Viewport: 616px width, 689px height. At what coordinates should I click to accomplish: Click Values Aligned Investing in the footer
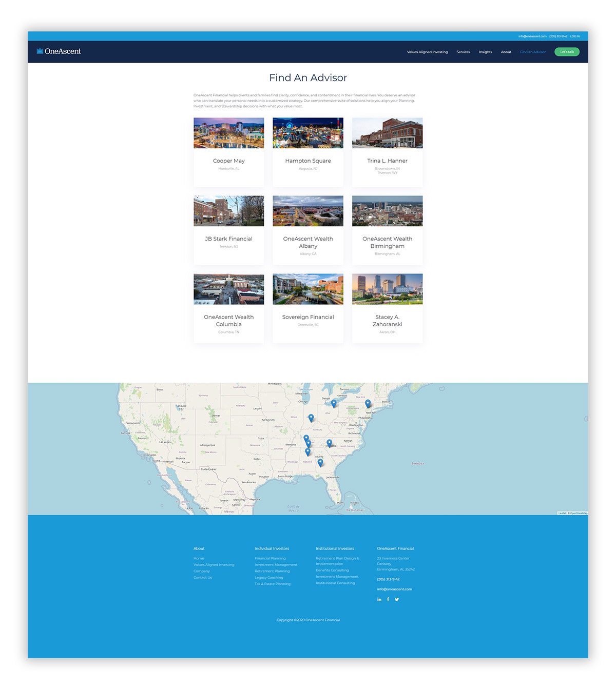tap(214, 565)
